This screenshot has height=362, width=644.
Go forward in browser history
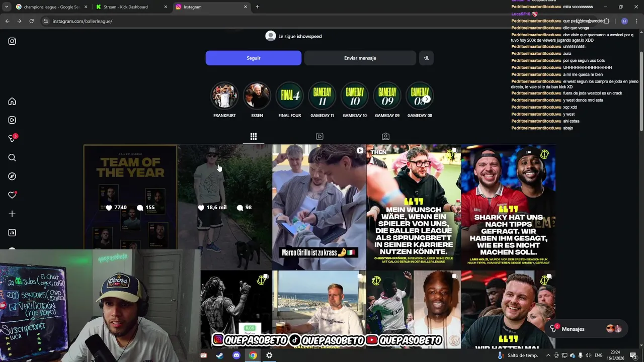[x=19, y=21]
